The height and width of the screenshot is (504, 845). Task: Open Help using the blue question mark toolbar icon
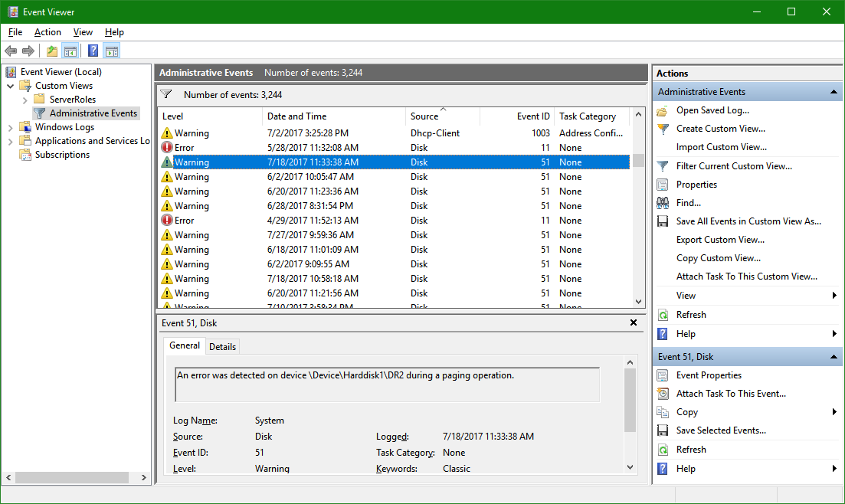(x=93, y=51)
